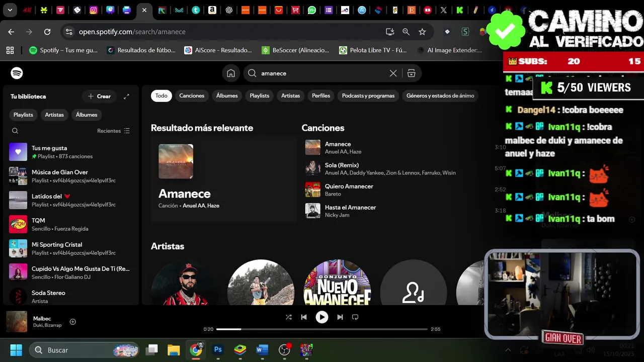Open File Explorer from the taskbar
644x362 pixels.
pos(174,350)
